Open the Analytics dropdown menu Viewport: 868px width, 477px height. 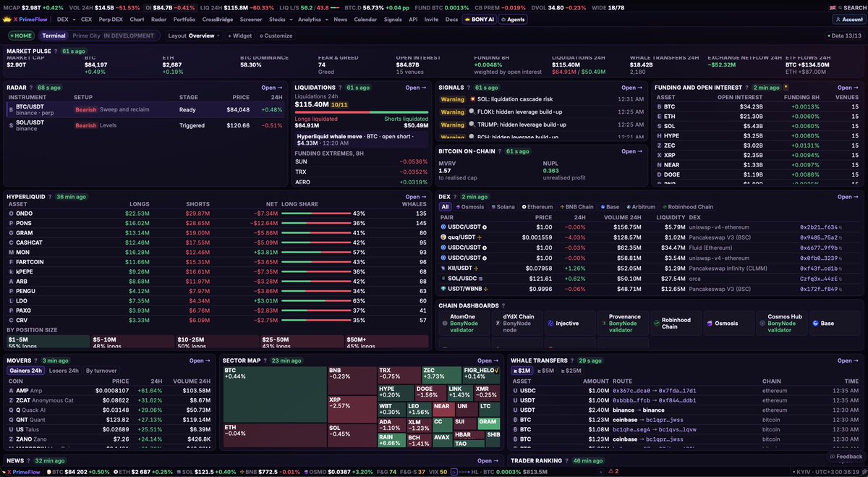coord(312,20)
